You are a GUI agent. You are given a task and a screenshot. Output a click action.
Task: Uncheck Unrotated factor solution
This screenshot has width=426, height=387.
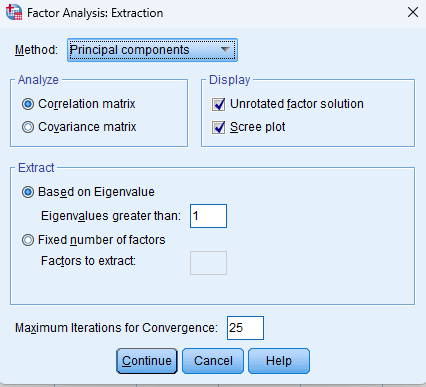tap(219, 104)
